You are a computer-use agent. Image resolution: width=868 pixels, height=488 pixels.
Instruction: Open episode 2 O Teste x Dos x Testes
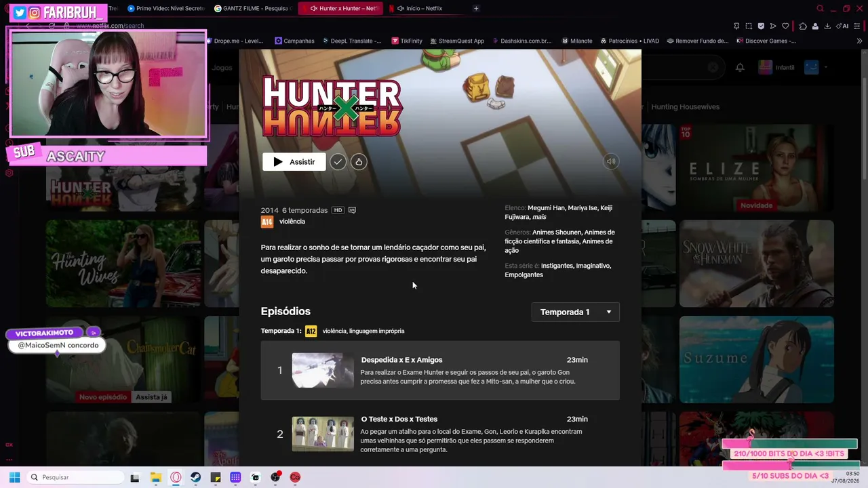pyautogui.click(x=440, y=434)
